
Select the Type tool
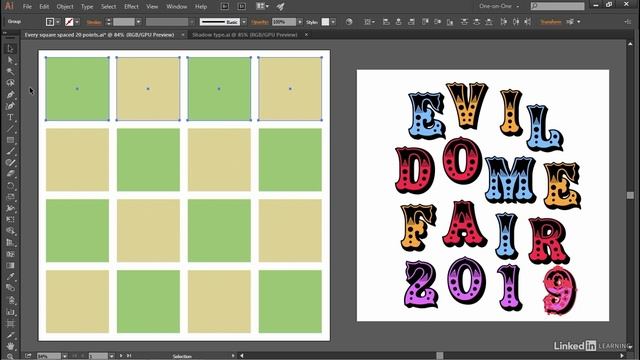[x=10, y=118]
